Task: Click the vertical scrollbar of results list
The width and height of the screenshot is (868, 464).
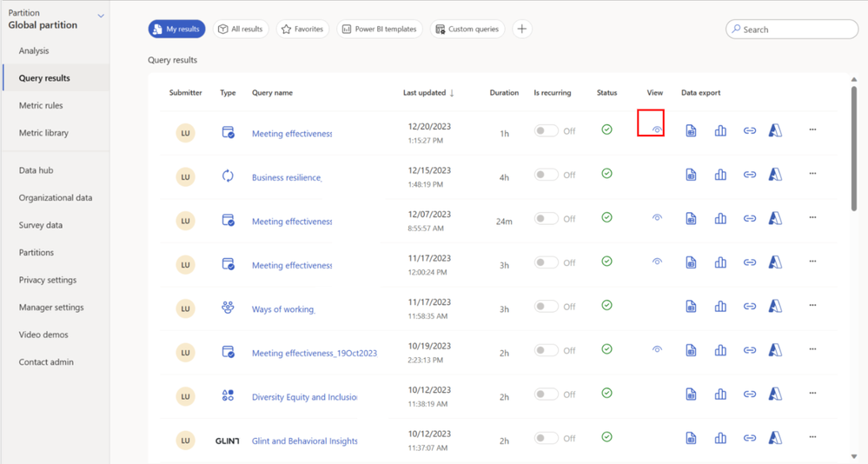Action: click(853, 148)
